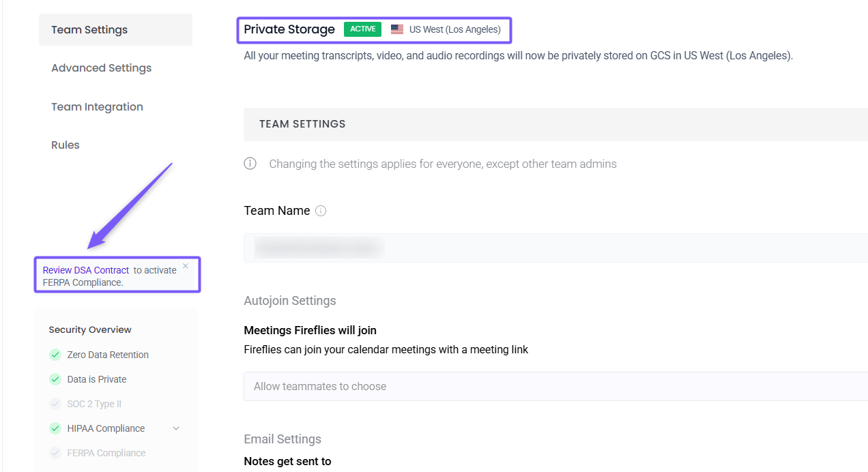Open the Allow teammates to choose dropdown
The image size is (868, 472).
(555, 386)
